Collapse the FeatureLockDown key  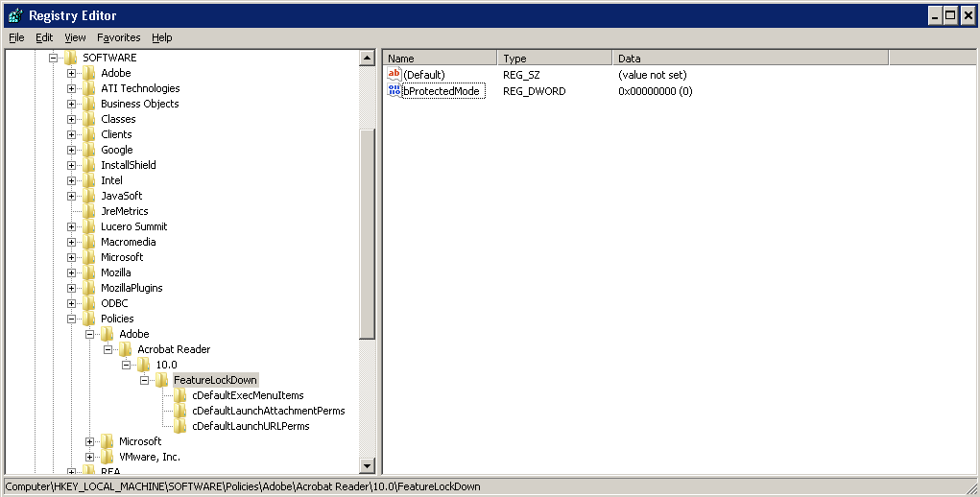click(144, 380)
